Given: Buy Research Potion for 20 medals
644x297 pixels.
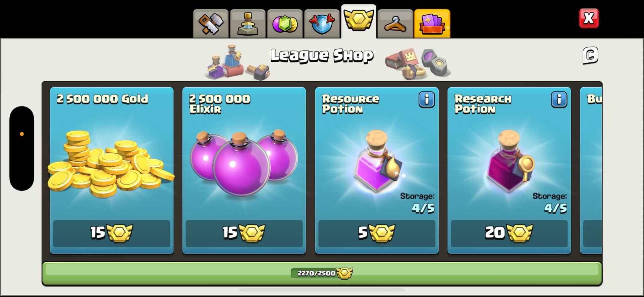Looking at the screenshot, I should (509, 233).
